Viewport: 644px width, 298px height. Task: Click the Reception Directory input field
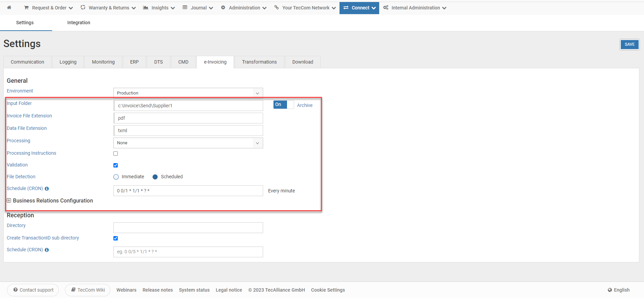tap(188, 228)
